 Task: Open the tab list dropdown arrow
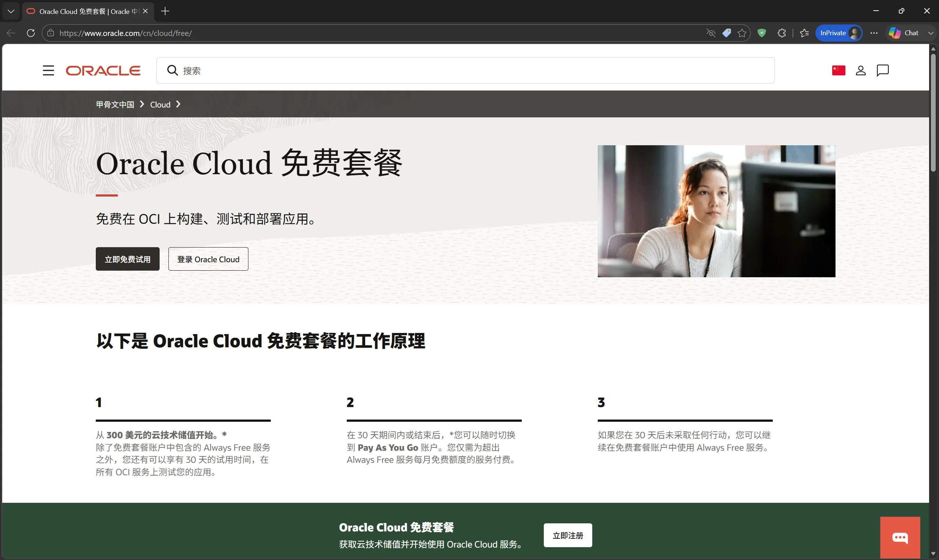click(x=11, y=11)
